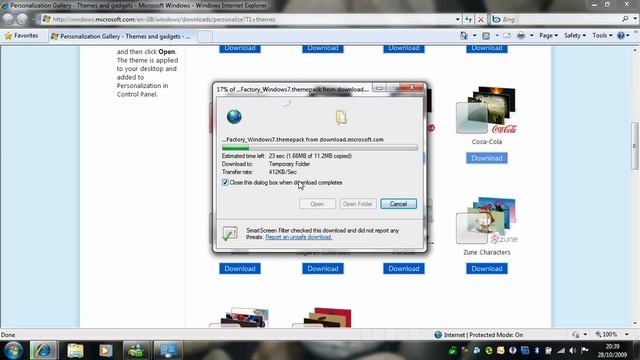Uncheck 'Close this dialog box when download completes'

point(225,182)
